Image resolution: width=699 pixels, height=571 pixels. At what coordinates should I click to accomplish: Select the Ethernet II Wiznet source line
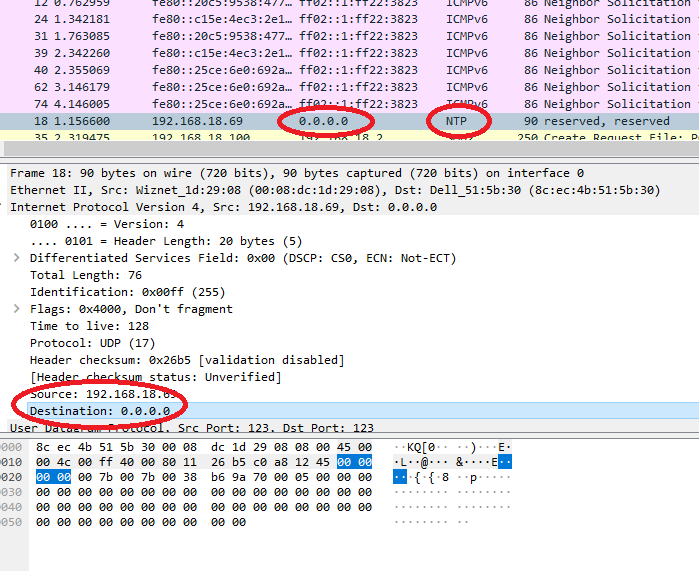coord(335,190)
